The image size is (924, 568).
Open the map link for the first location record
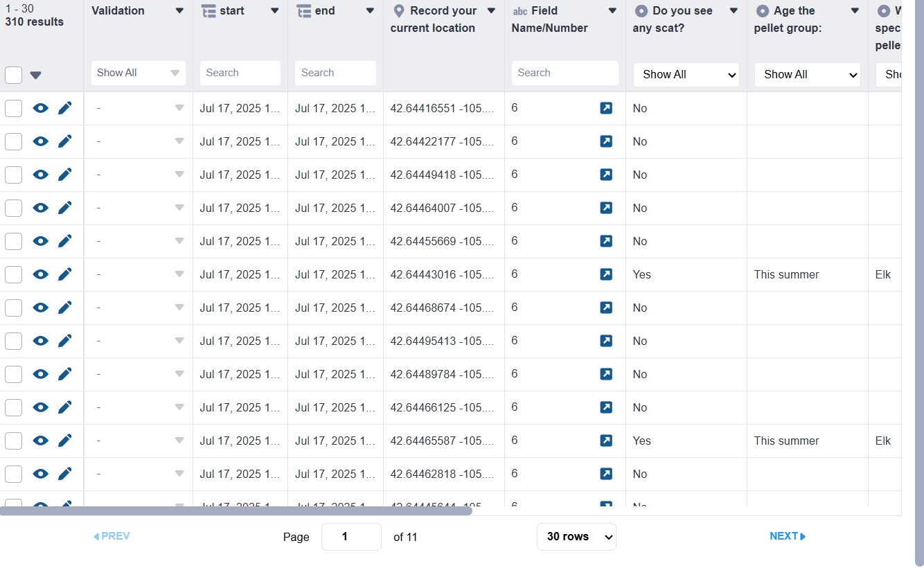pyautogui.click(x=606, y=107)
